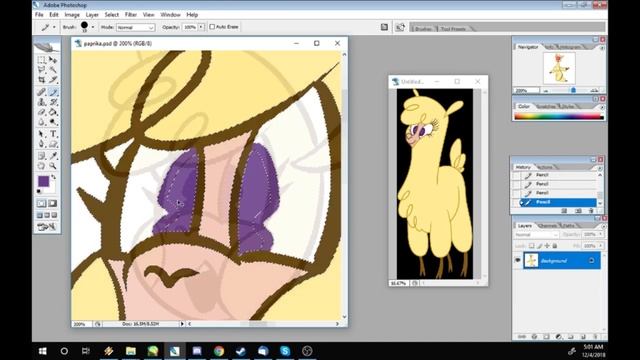Toggle lock all padlock in Layers panel
The width and height of the screenshot is (640, 360).
tap(555, 246)
